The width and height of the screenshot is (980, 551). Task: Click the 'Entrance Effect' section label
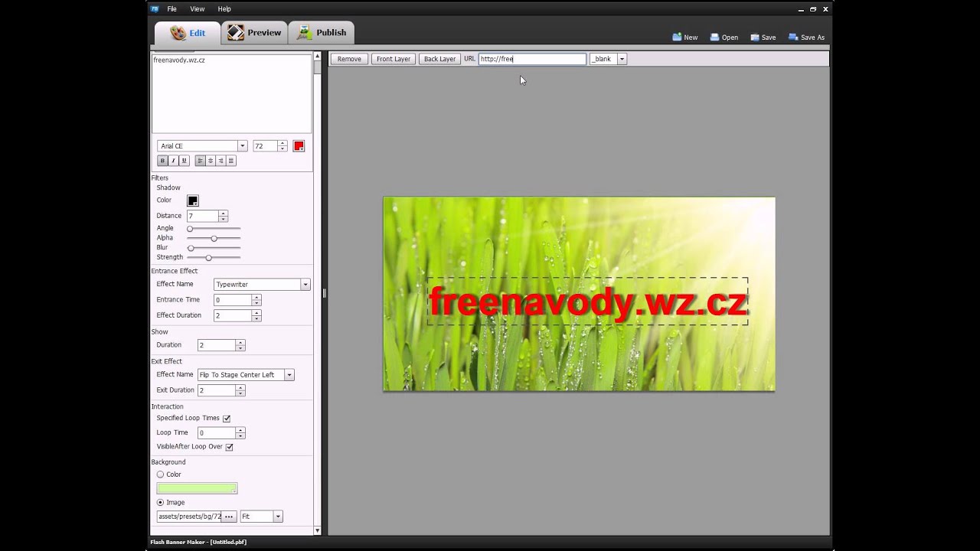[175, 271]
